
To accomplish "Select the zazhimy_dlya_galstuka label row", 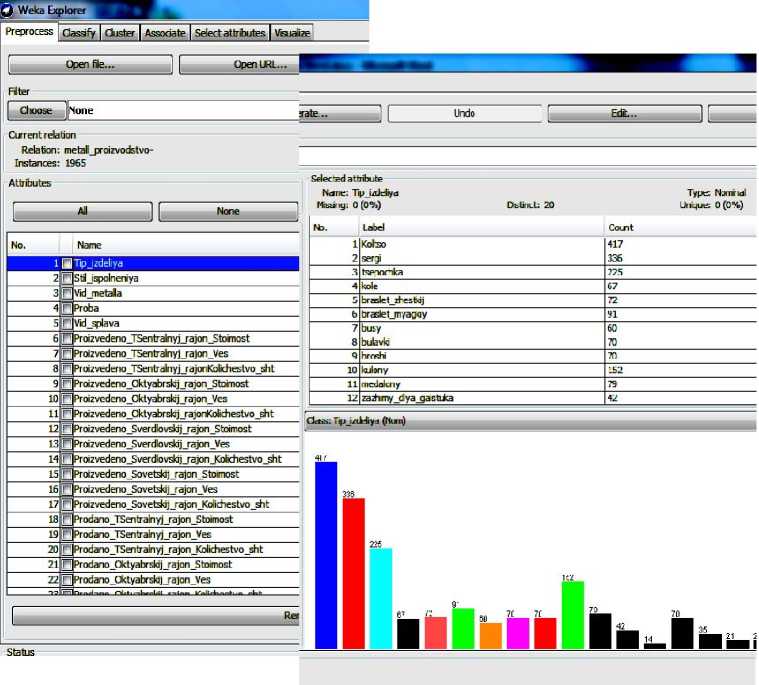I will pos(532,398).
